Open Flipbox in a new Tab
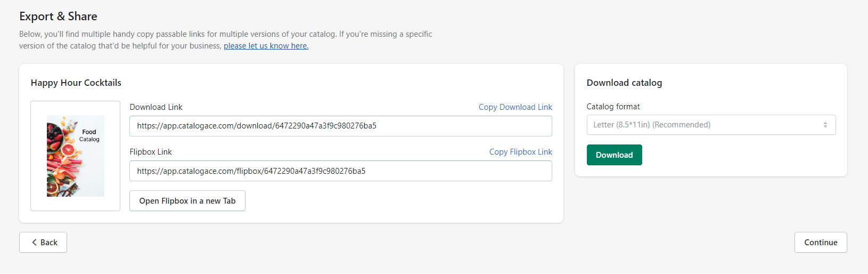868x274 pixels. point(187,201)
